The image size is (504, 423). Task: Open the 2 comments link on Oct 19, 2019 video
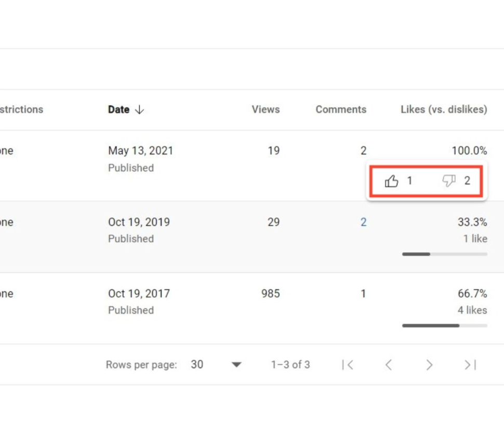coord(364,222)
